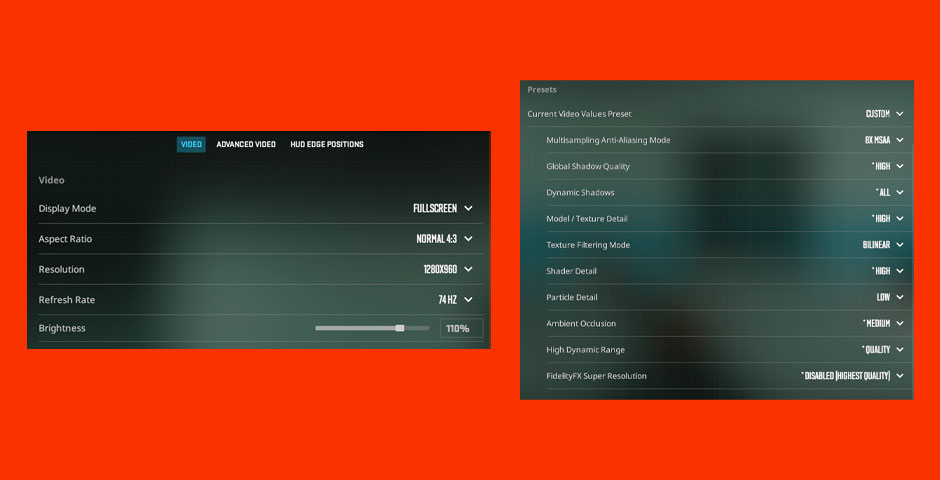Click the Brightness 110% value field

[x=461, y=328]
